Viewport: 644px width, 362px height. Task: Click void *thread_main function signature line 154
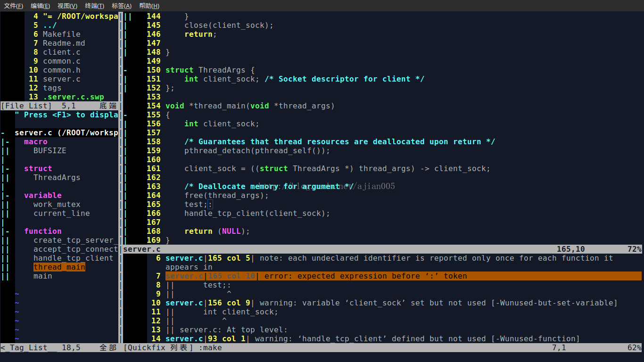pos(250,106)
